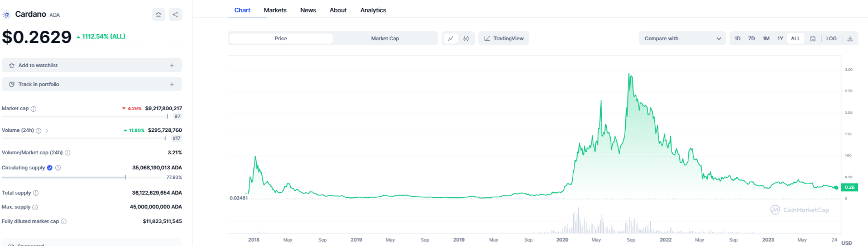Click the Cardano logo icon
The height and width of the screenshot is (246, 868).
[x=7, y=14]
